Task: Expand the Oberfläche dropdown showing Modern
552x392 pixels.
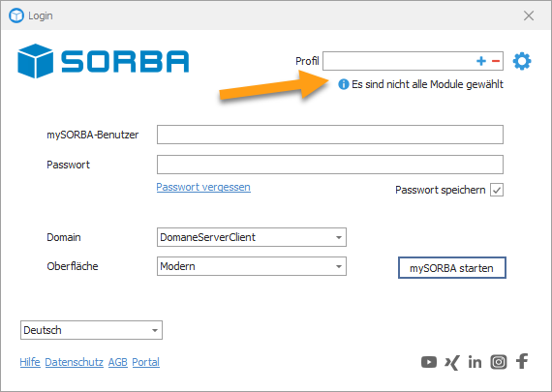Action: pos(252,266)
